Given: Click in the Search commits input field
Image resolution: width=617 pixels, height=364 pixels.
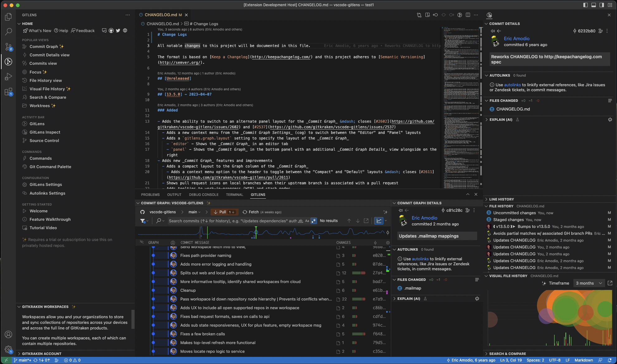Looking at the screenshot, I should [233, 221].
